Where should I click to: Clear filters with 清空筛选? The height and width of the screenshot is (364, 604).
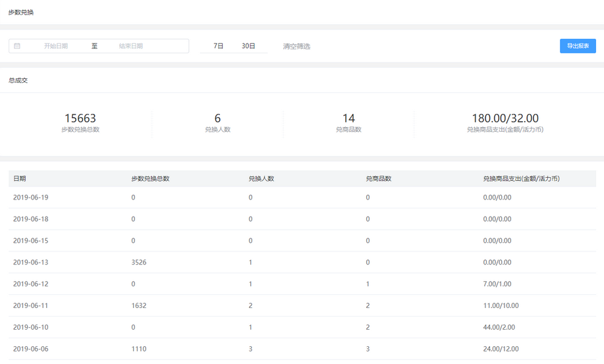click(296, 47)
